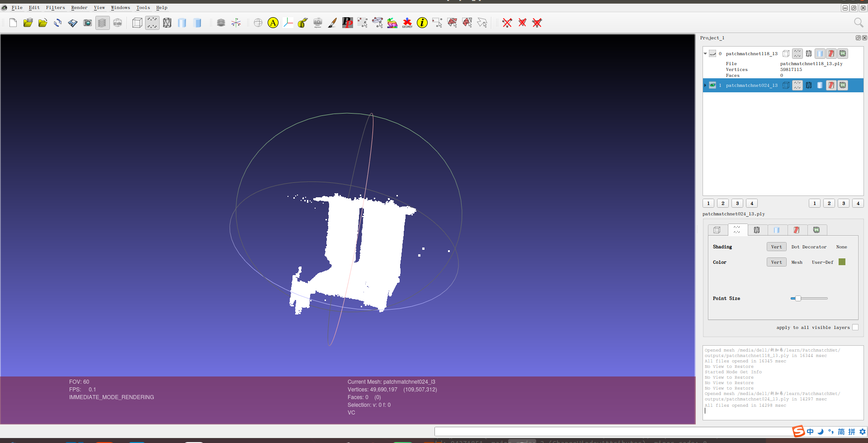Click the Snapshot camera icon in toolbar
Viewport: 868px width, 443px height.
click(88, 23)
